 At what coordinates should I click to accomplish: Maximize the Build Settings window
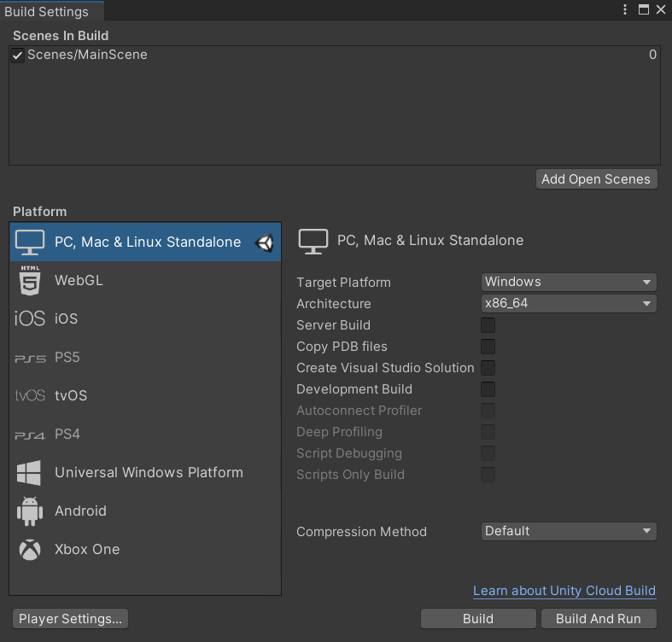[x=643, y=9]
